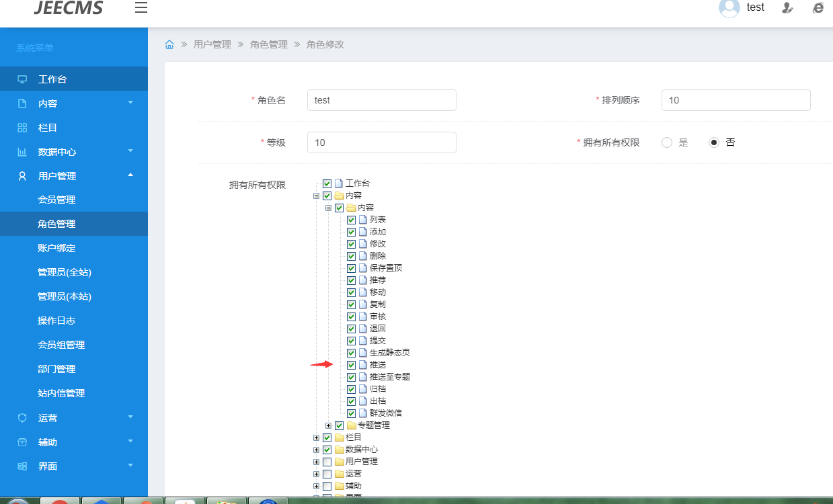This screenshot has width=833, height=504.
Task: Click the 群发微信 page icon in tree
Action: [363, 413]
